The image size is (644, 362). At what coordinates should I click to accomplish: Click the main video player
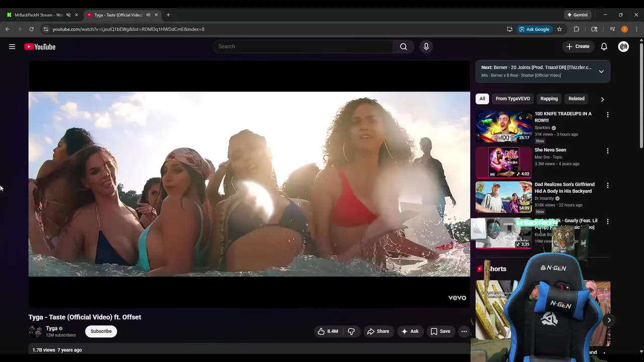249,184
